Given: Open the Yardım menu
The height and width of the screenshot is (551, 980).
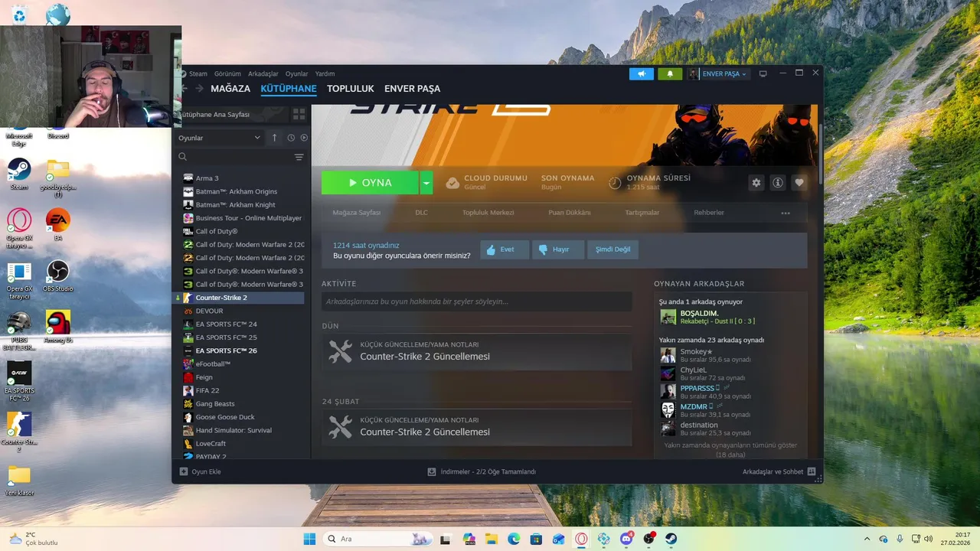Looking at the screenshot, I should (x=325, y=74).
